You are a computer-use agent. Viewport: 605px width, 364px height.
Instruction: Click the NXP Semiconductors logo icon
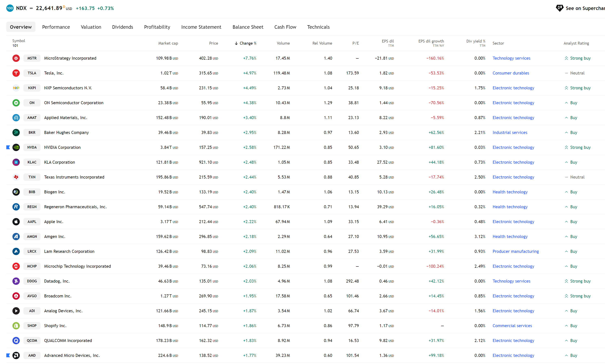point(16,88)
